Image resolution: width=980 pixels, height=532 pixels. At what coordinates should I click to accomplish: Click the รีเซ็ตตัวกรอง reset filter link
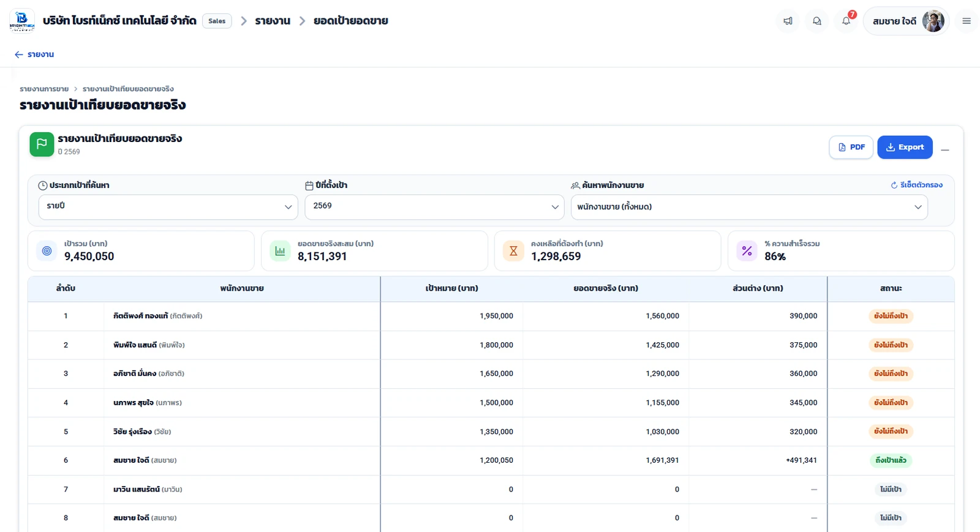pos(916,185)
